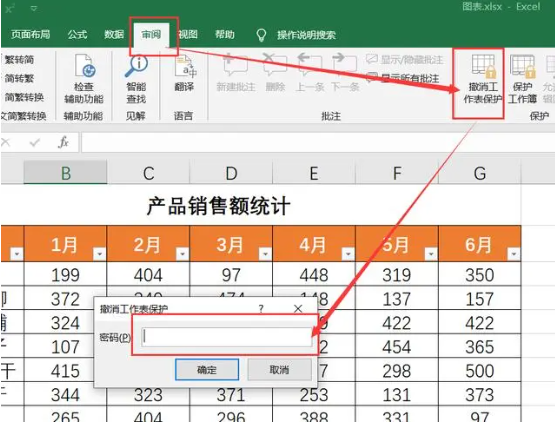Open the 6月 column filter dropdown
The height and width of the screenshot is (434, 555).
point(514,253)
